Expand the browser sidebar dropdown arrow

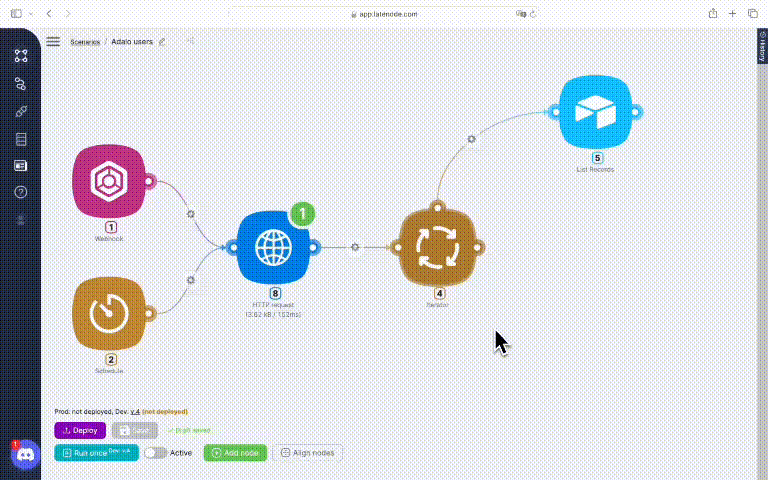[x=33, y=13]
